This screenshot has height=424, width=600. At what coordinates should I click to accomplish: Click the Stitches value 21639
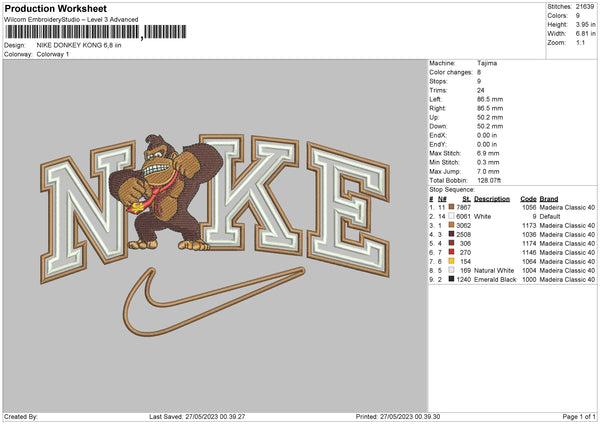coord(585,7)
